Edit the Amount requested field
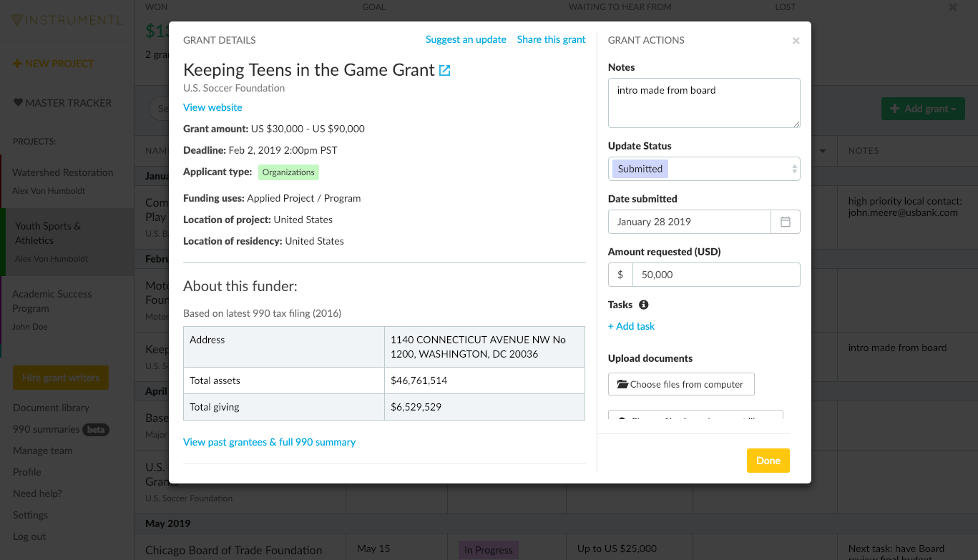Viewport: 978px width, 560px height. 715,275
